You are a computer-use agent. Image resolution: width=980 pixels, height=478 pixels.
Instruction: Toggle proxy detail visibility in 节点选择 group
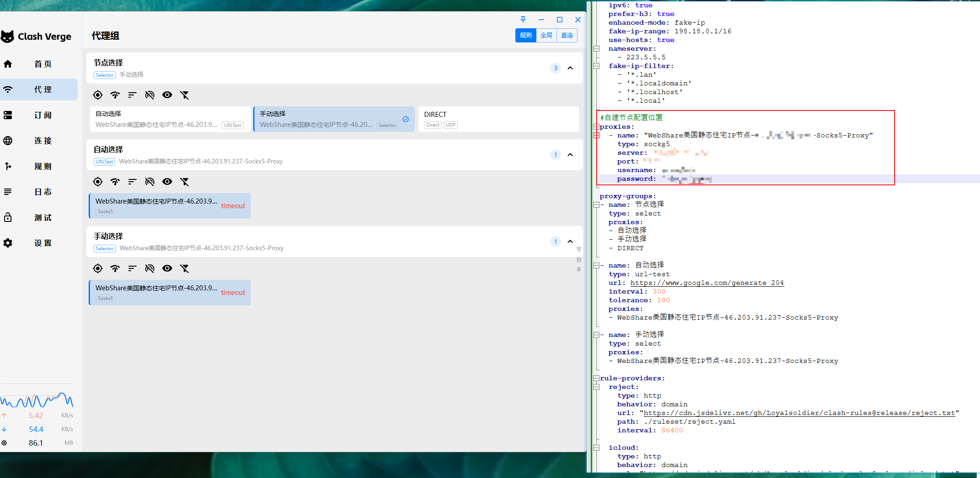pyautogui.click(x=167, y=95)
